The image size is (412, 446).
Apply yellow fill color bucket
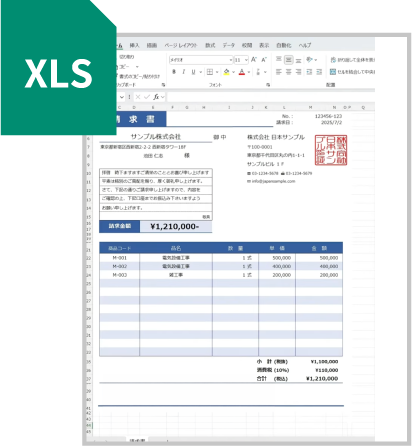click(226, 72)
